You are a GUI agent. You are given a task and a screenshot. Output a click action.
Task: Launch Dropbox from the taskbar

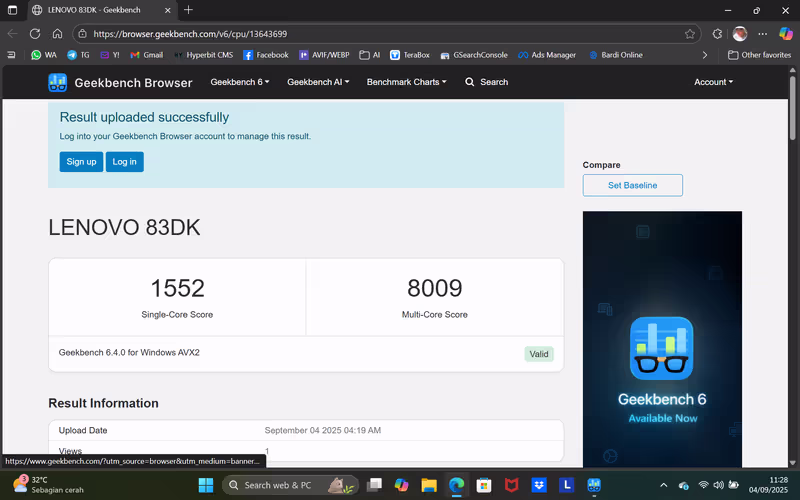pyautogui.click(x=539, y=485)
